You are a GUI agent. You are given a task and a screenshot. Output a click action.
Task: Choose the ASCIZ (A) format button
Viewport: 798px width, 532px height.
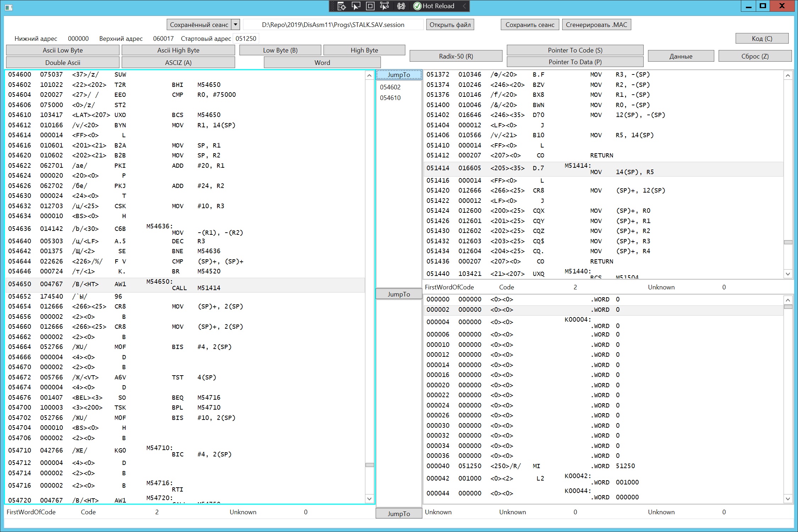(178, 62)
